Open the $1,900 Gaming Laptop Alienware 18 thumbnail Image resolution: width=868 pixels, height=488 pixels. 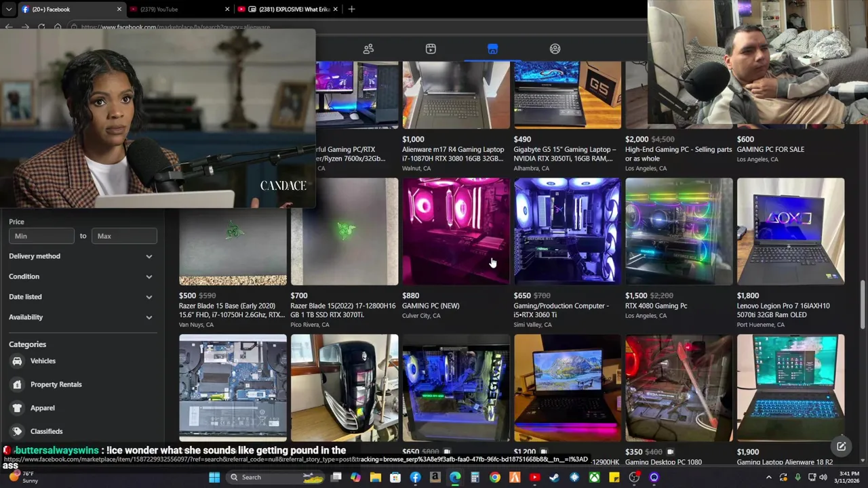click(x=791, y=388)
